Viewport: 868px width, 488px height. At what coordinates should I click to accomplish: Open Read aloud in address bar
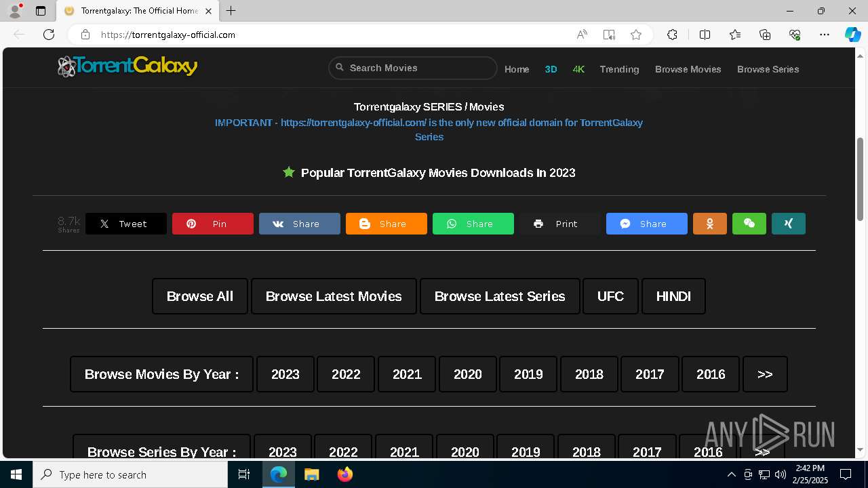coord(582,35)
